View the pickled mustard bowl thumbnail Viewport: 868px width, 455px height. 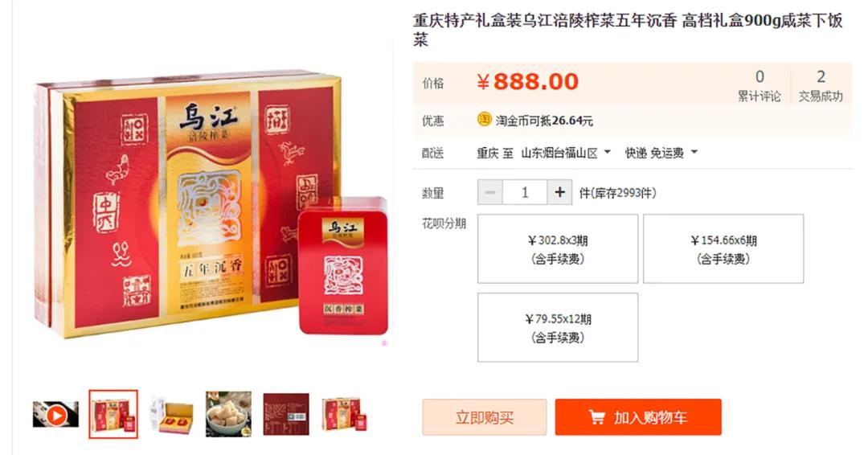point(228,414)
